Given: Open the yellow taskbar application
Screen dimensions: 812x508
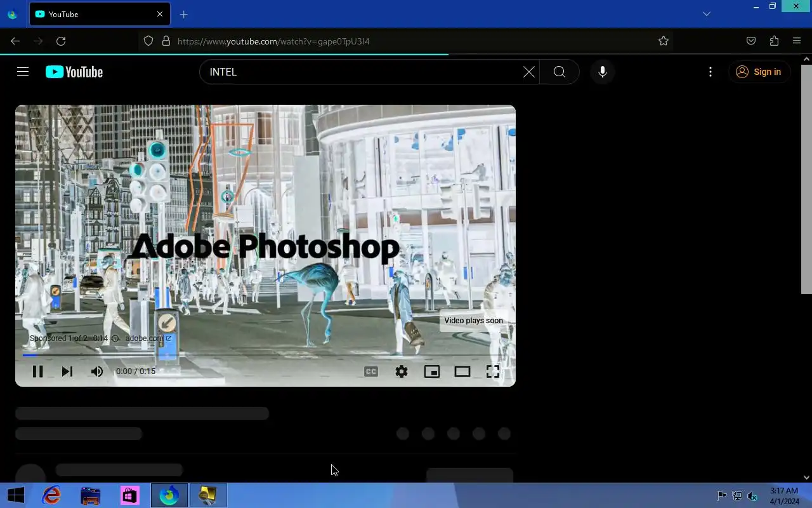Looking at the screenshot, I should (x=208, y=495).
